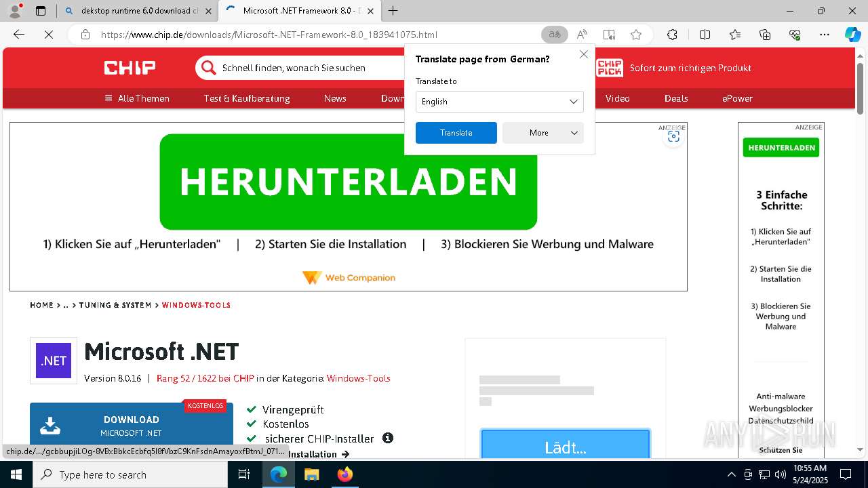Click info icon next to sicherer CHIP-Installer
This screenshot has height=488, width=868.
click(x=388, y=438)
